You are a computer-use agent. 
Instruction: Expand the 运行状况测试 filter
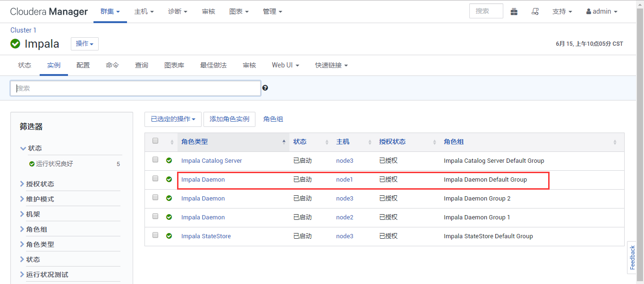tap(44, 275)
